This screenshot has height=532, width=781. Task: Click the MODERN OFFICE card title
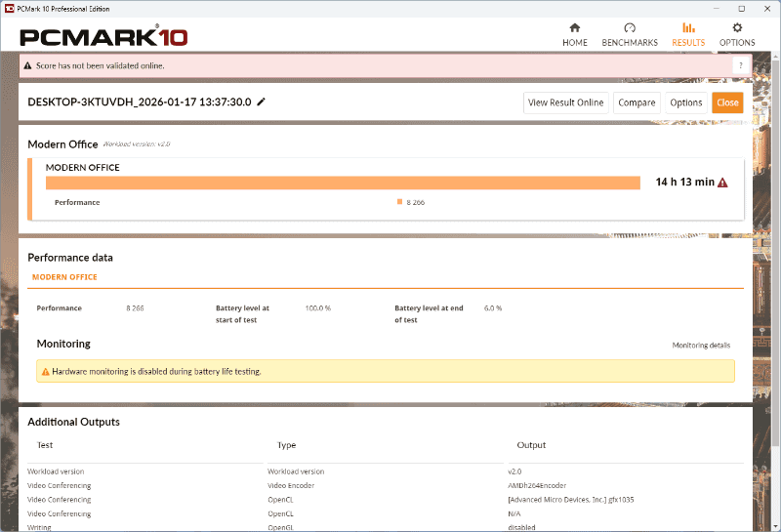(x=83, y=167)
